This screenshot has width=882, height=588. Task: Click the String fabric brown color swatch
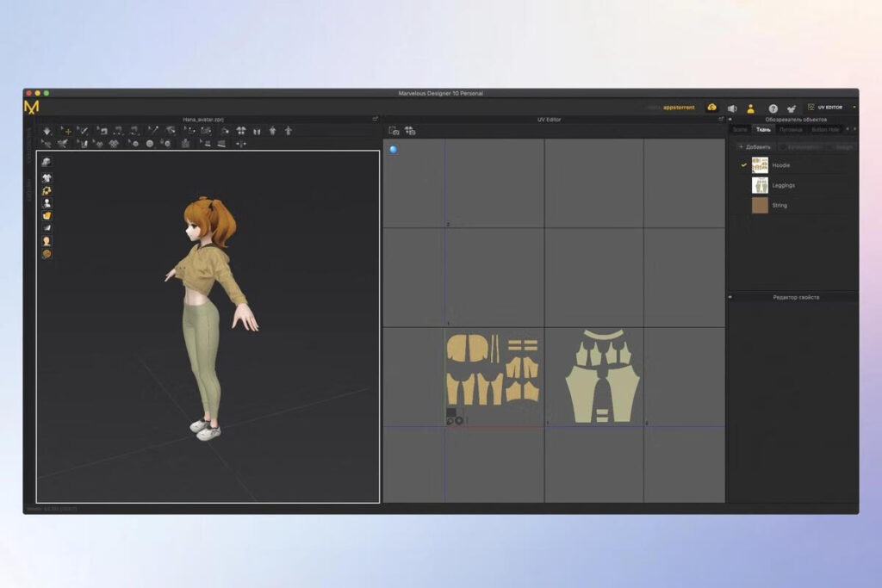[x=760, y=205]
